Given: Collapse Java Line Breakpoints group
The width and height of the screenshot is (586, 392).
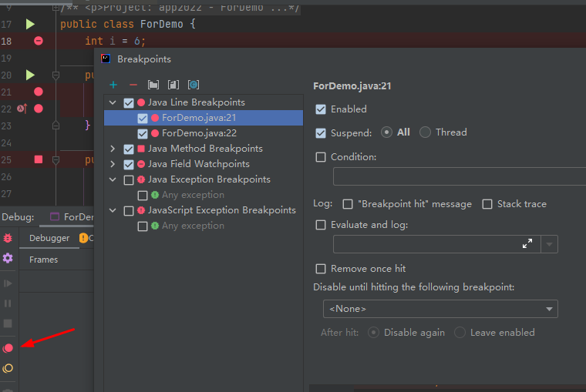Looking at the screenshot, I should [x=113, y=102].
